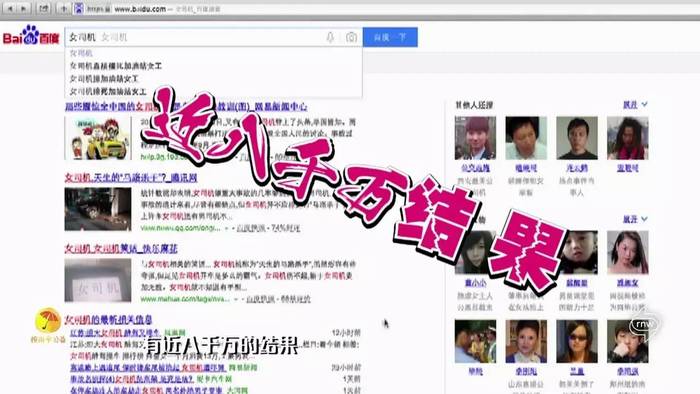700x394 pixels.
Task: Choose the second suggestion in search dropdown
Action: coord(116,66)
